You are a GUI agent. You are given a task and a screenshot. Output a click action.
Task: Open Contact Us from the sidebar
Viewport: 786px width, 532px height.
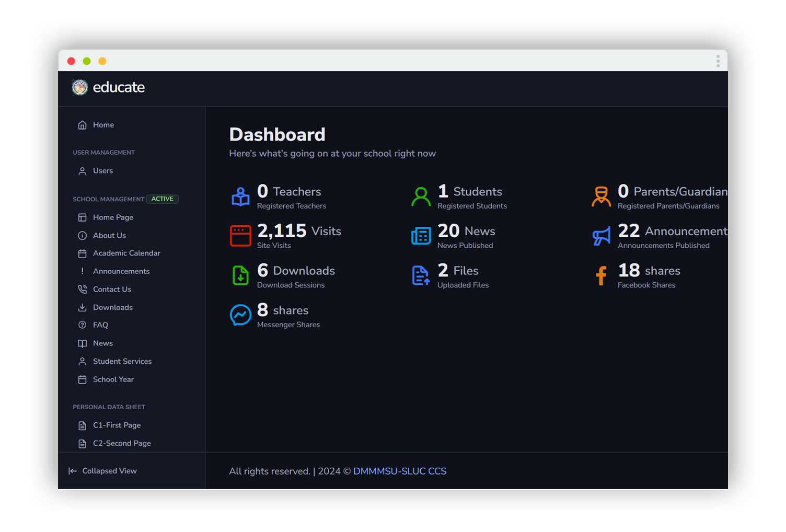point(112,290)
